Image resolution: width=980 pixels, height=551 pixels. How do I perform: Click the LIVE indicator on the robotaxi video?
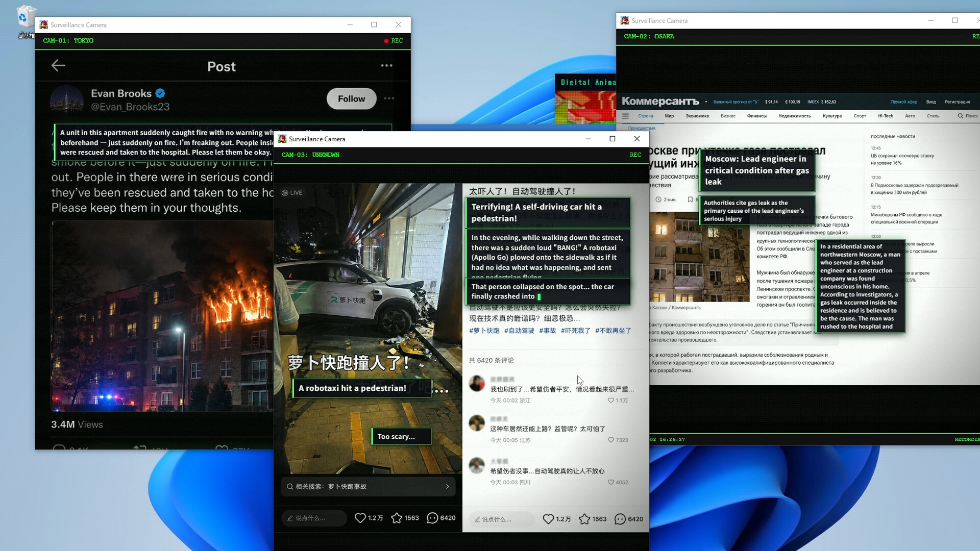(292, 193)
